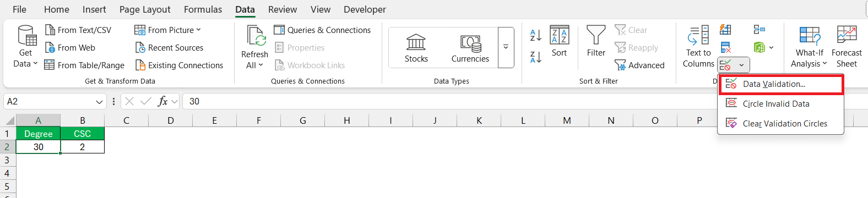The width and height of the screenshot is (868, 198).
Task: Select row 1 header
Action: pos(7,134)
